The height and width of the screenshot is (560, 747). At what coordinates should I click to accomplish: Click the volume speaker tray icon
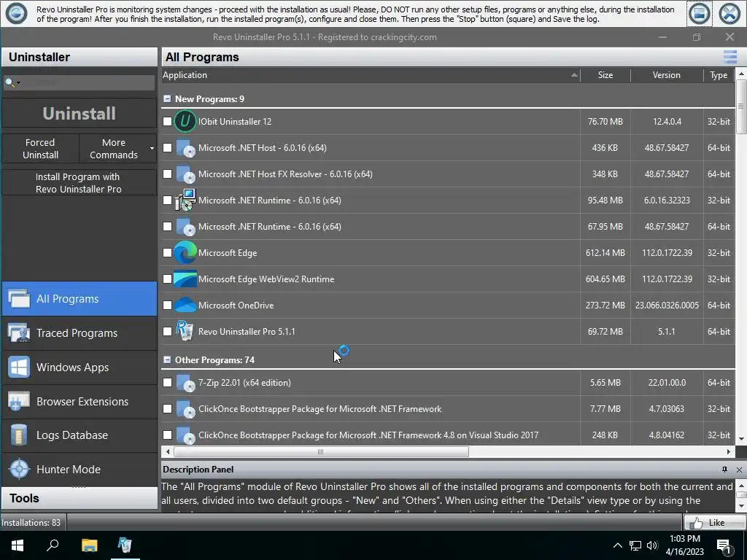[652, 545]
